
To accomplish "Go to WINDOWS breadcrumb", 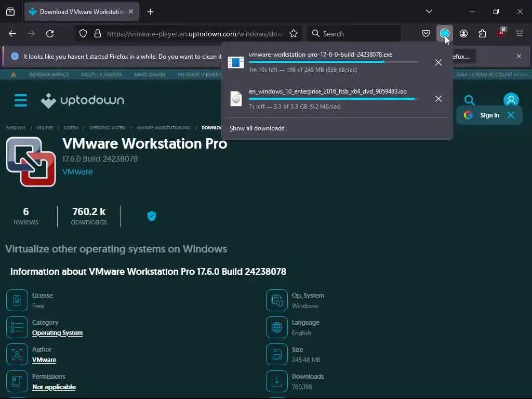I will coord(16,128).
